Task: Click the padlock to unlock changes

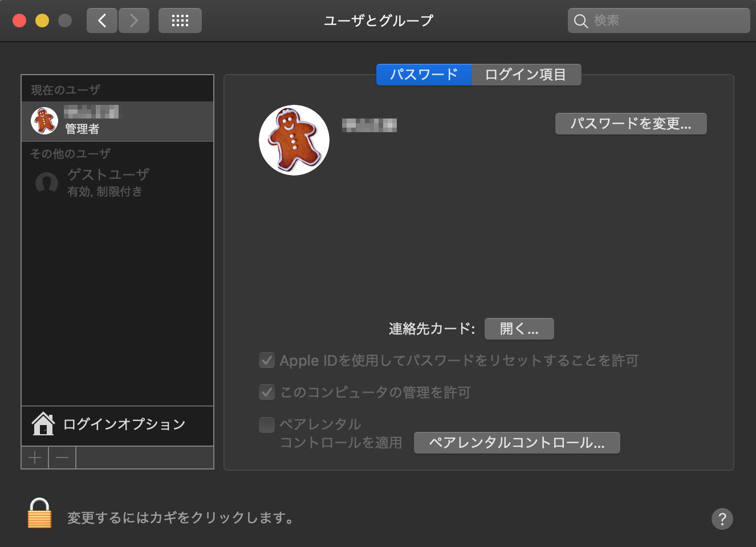Action: tap(39, 513)
